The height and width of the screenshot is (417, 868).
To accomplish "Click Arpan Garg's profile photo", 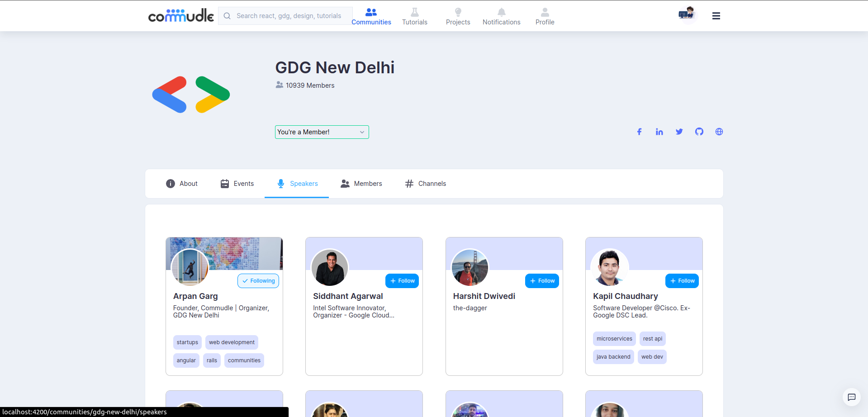I will click(x=190, y=267).
